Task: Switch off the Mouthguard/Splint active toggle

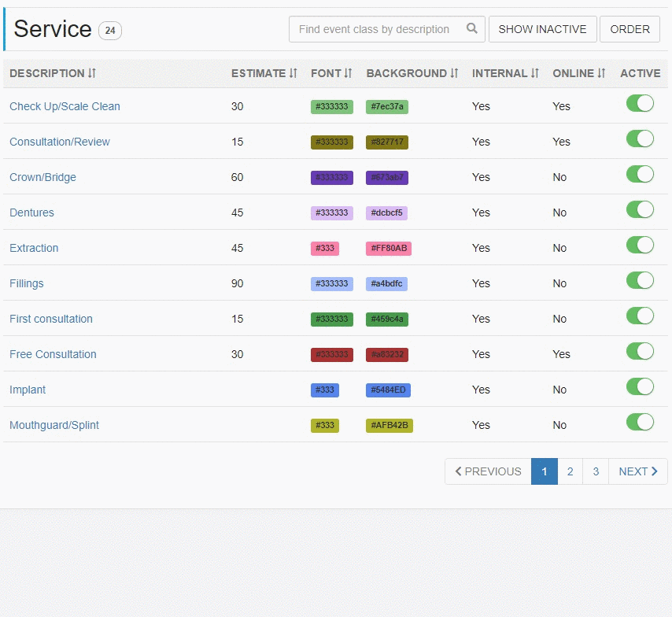Action: pos(640,422)
